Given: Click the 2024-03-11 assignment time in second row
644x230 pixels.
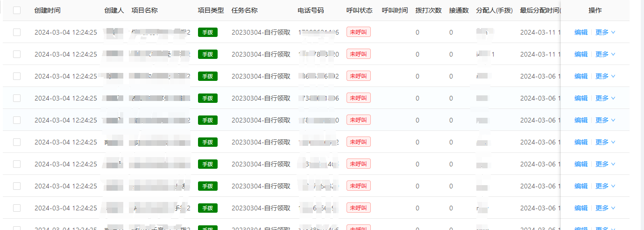Looking at the screenshot, I should coord(540,54).
